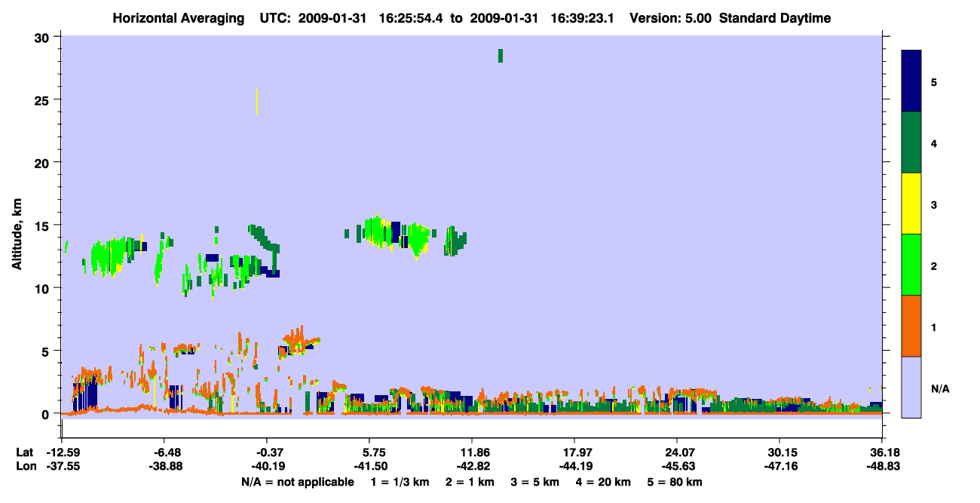Click the orange colorbar segment labeled 1

point(911,326)
